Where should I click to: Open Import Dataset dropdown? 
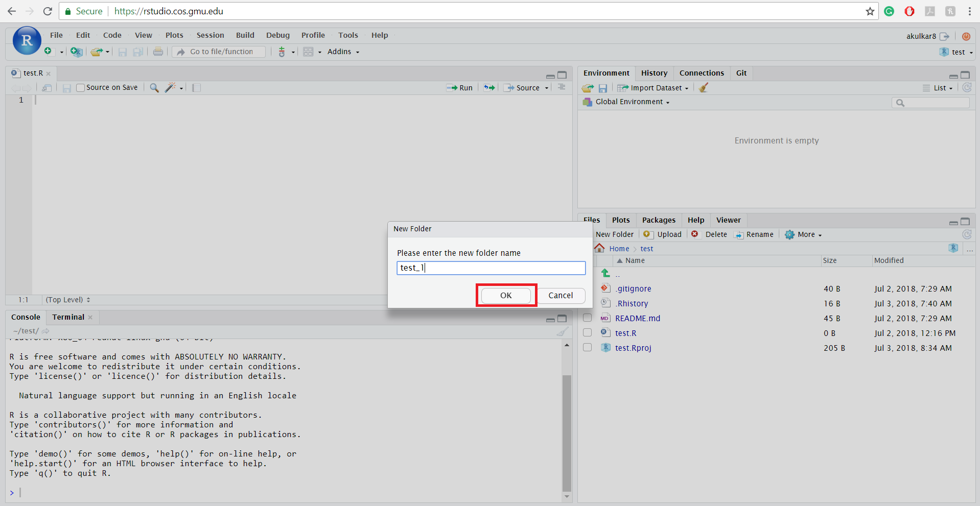pyautogui.click(x=652, y=88)
